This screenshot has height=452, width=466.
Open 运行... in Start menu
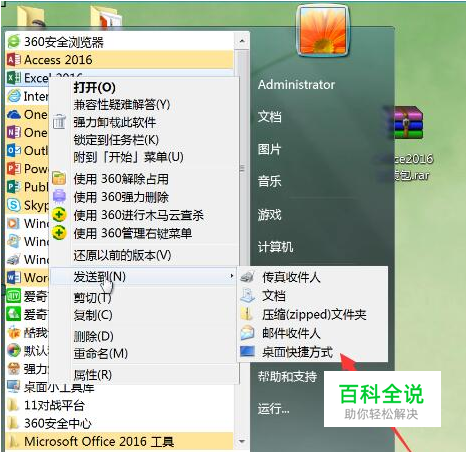(274, 408)
